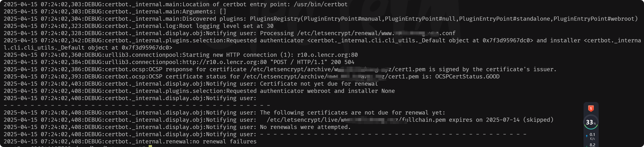Click the "No renewals were attempted." message
644x147 pixels.
[x=305, y=127]
